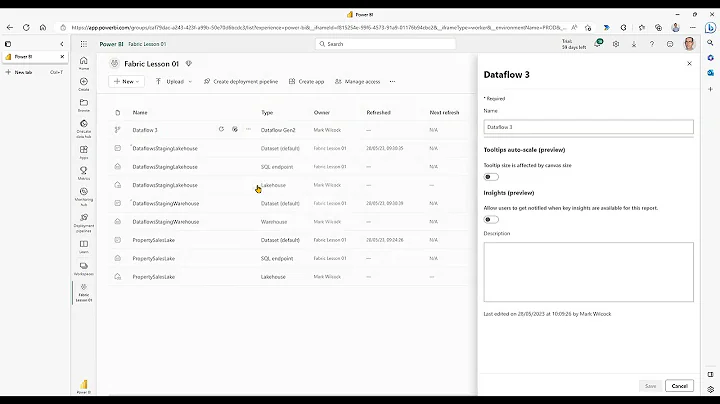Viewport: 720px width, 404px height.
Task: Reload the page with refresh icon
Action: tap(26, 28)
